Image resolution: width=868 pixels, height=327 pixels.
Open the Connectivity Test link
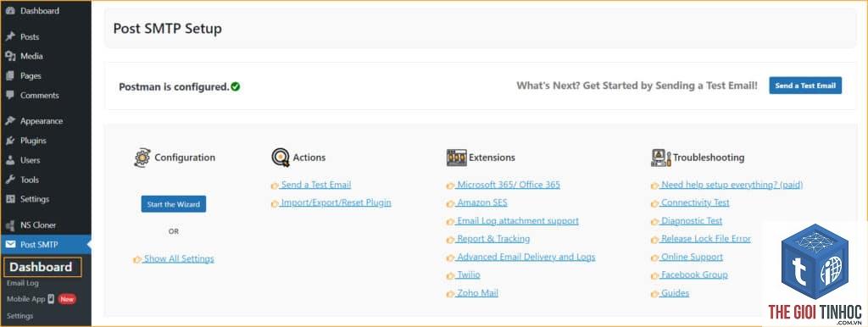pos(695,202)
